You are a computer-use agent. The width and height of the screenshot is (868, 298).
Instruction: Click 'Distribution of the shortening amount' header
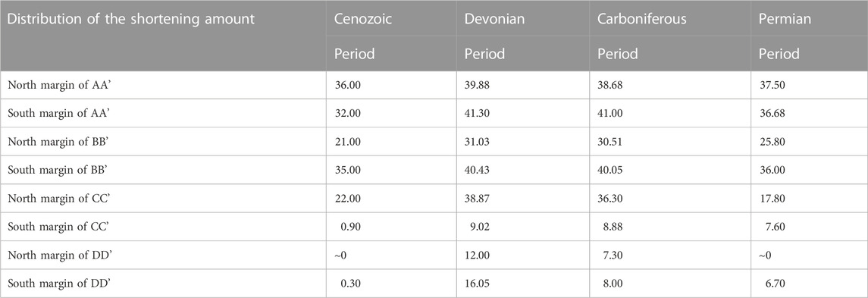(131, 18)
